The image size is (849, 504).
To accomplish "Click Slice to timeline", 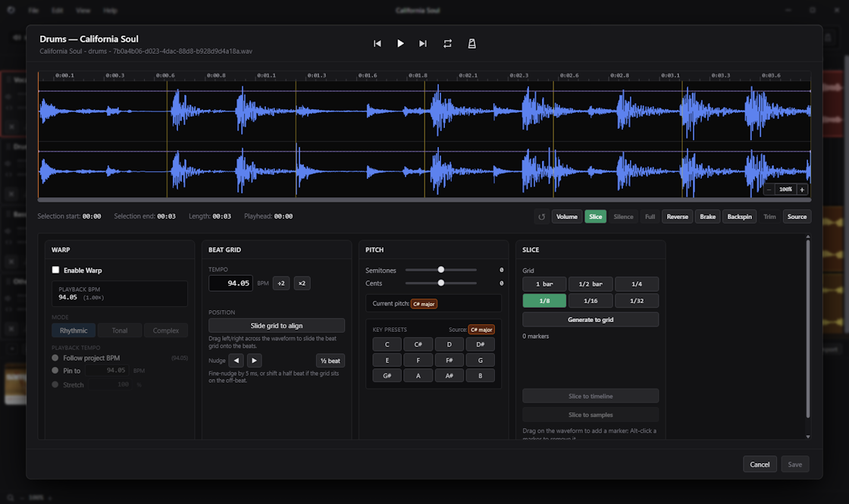I will [x=591, y=396].
